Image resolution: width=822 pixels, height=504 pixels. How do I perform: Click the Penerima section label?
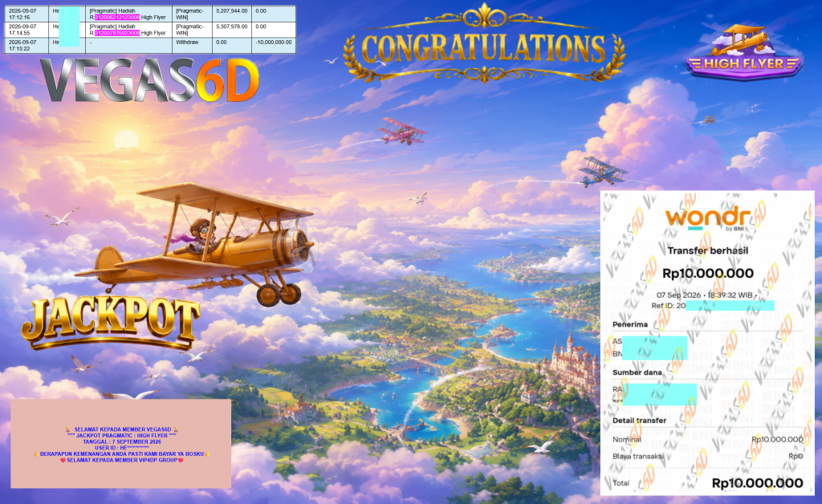(630, 325)
